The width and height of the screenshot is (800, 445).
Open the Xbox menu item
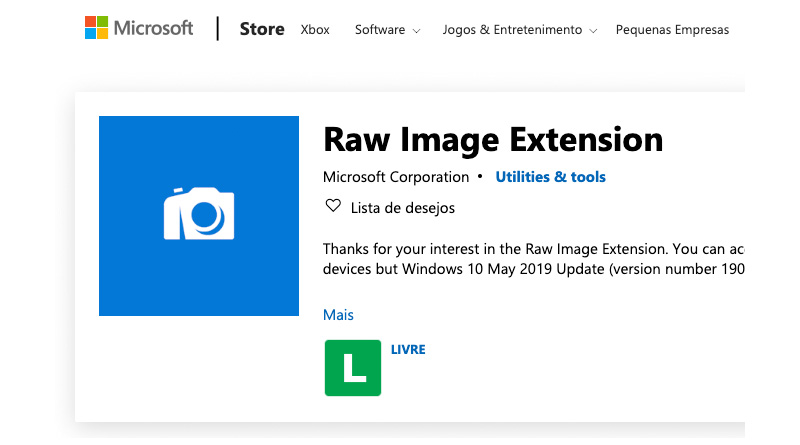[x=315, y=30]
